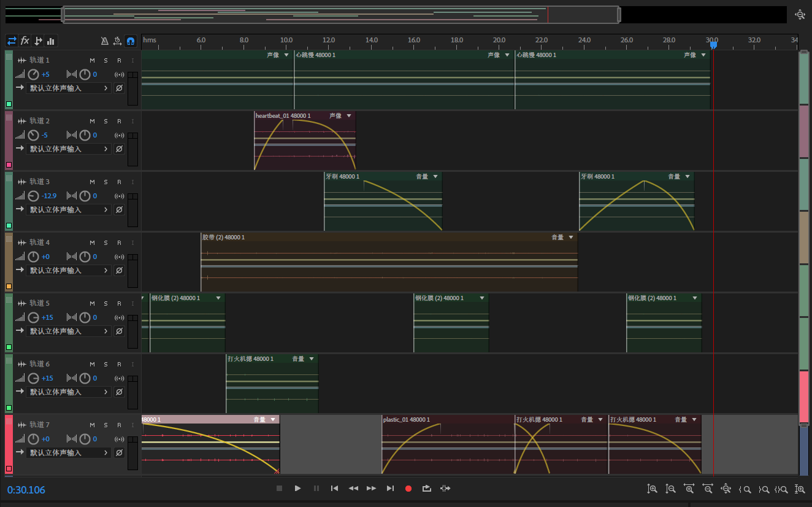
Task: Adjust 轨道 1 volume knob showing +5
Action: point(34,75)
